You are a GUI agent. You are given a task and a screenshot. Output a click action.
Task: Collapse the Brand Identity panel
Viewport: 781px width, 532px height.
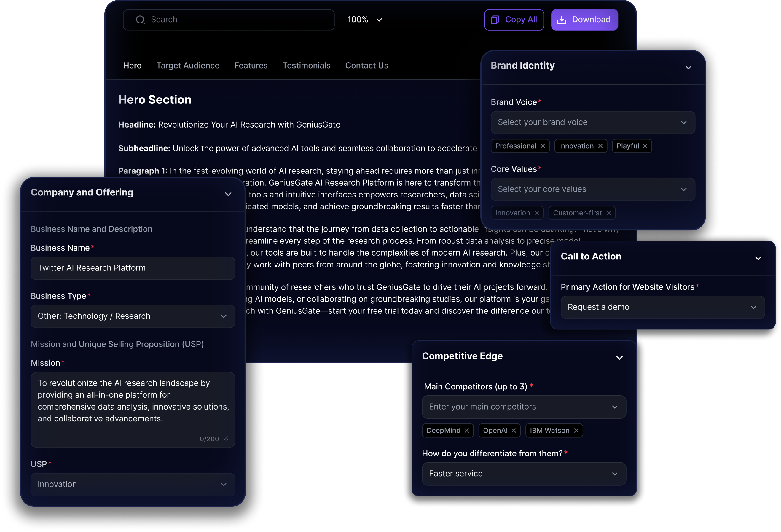coord(688,67)
